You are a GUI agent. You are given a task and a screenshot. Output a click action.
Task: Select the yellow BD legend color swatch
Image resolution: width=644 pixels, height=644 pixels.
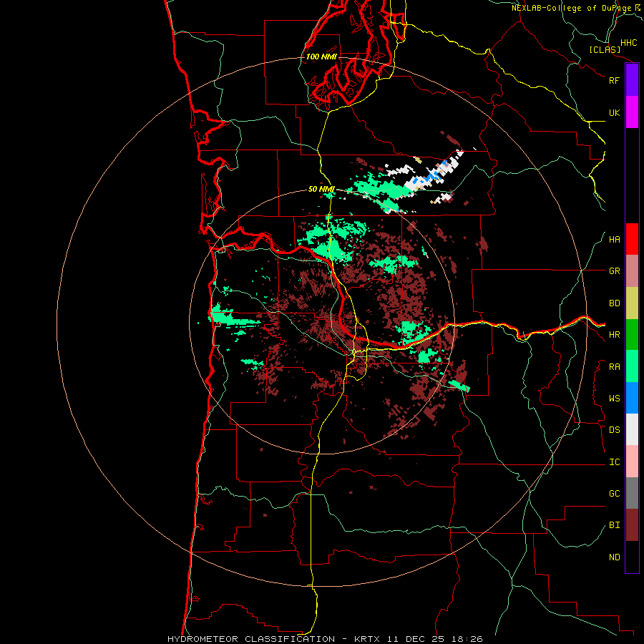coord(632,303)
